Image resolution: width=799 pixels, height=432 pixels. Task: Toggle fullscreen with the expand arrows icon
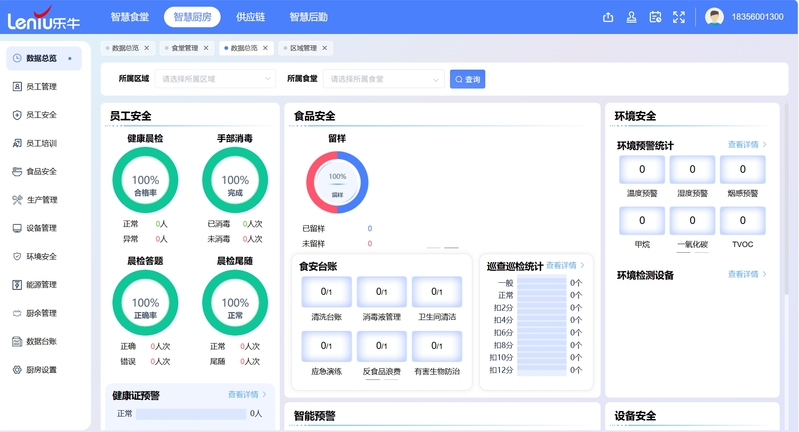(679, 17)
